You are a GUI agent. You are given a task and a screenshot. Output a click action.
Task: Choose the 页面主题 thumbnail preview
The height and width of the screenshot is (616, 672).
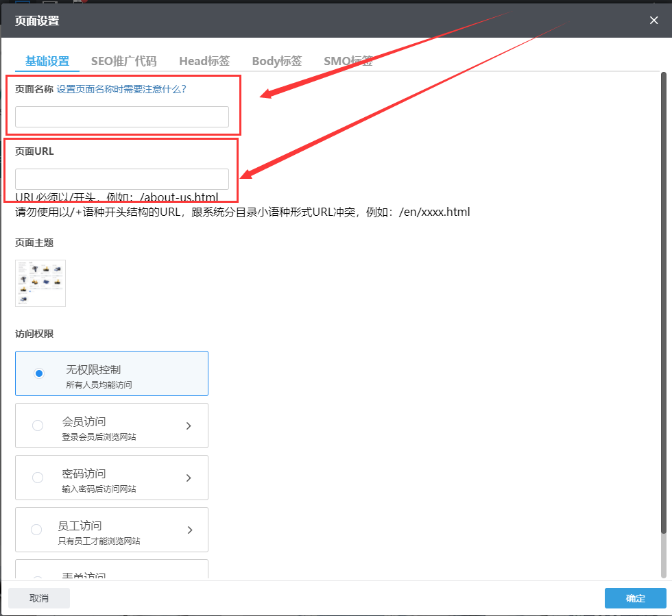point(40,283)
